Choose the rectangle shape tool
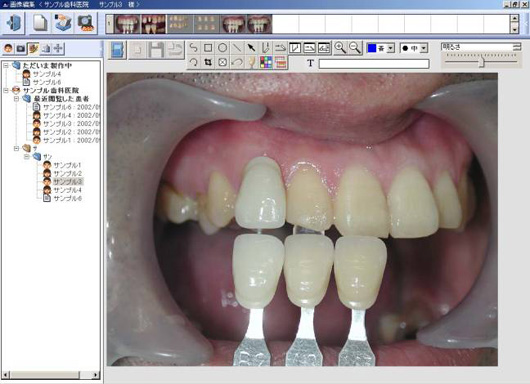530x384 pixels. 208,48
